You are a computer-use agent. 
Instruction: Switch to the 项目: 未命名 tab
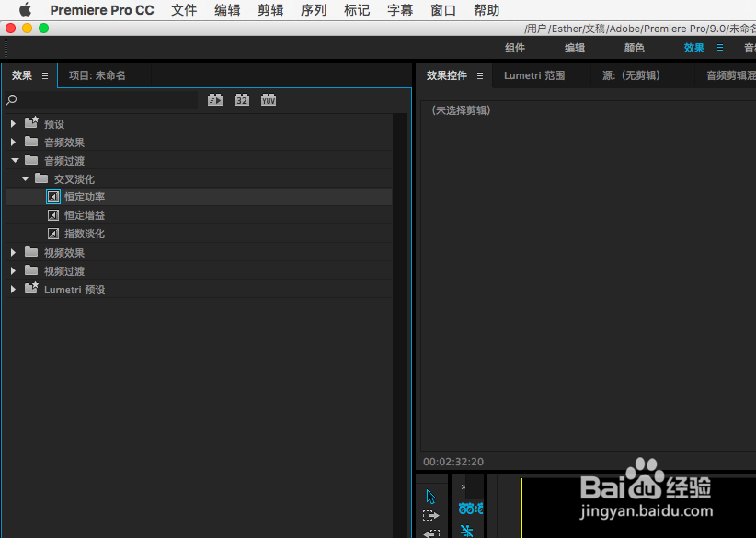point(97,75)
